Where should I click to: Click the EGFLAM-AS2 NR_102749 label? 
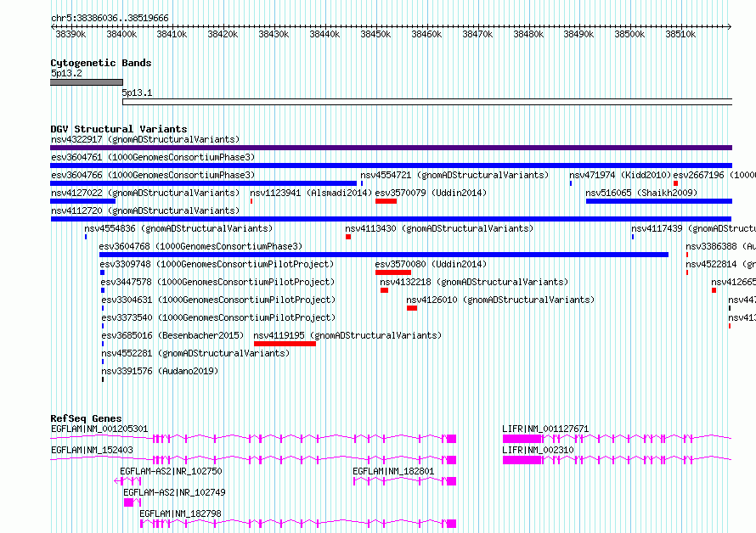point(174,492)
